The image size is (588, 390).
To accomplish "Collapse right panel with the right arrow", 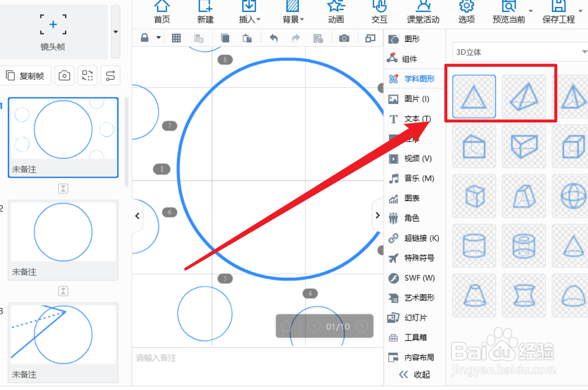I will pyautogui.click(x=378, y=215).
